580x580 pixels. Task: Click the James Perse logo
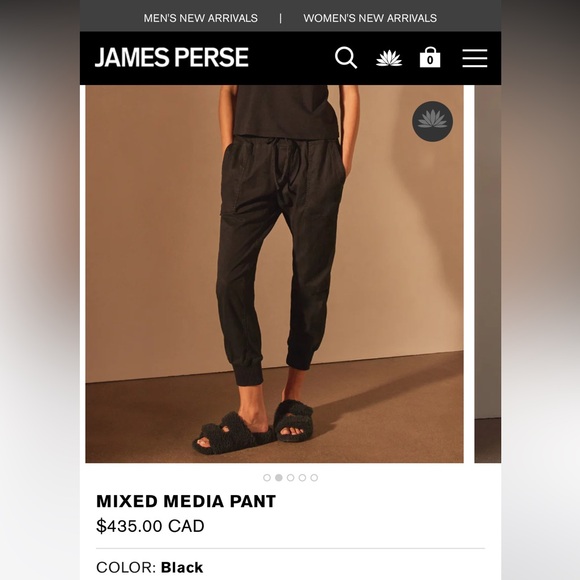(x=172, y=57)
